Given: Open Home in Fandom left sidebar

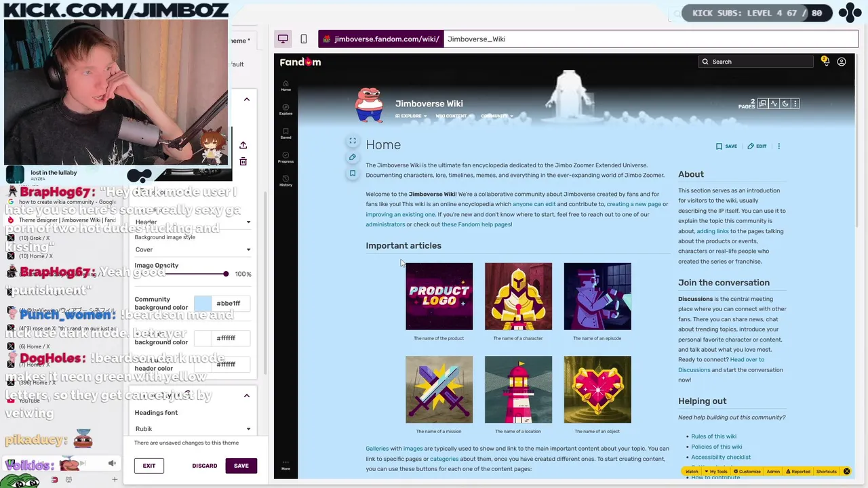Looking at the screenshot, I should (285, 85).
